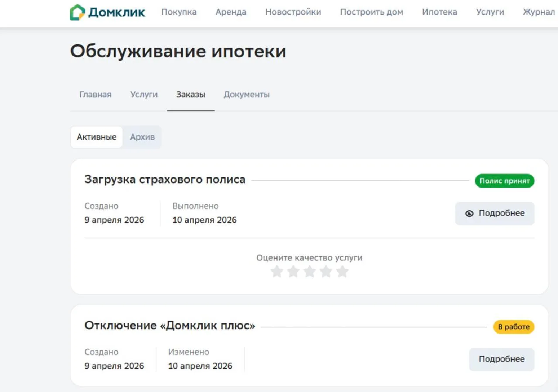Click the Обслуживание ипотеки page heading
Image resolution: width=558 pixels, height=392 pixels.
point(178,51)
